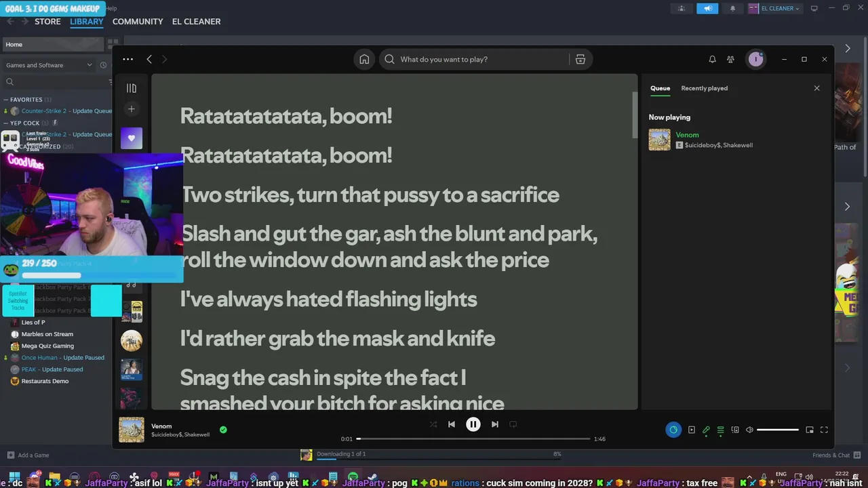
Task: Pause the playing track
Action: tap(473, 424)
